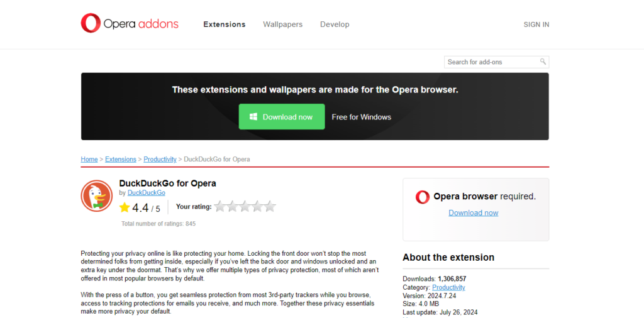Focus the Search for add-ons field
The width and height of the screenshot is (644, 318).
[497, 62]
